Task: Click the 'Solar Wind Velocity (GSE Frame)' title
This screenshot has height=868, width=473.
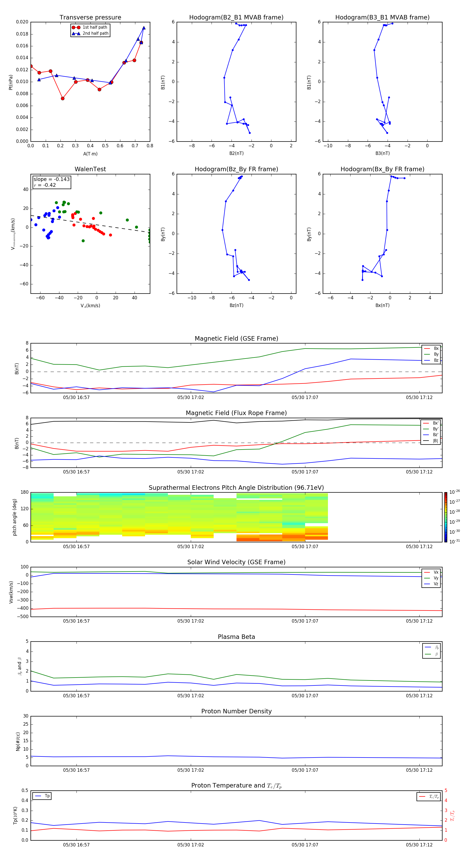Action: (x=236, y=562)
